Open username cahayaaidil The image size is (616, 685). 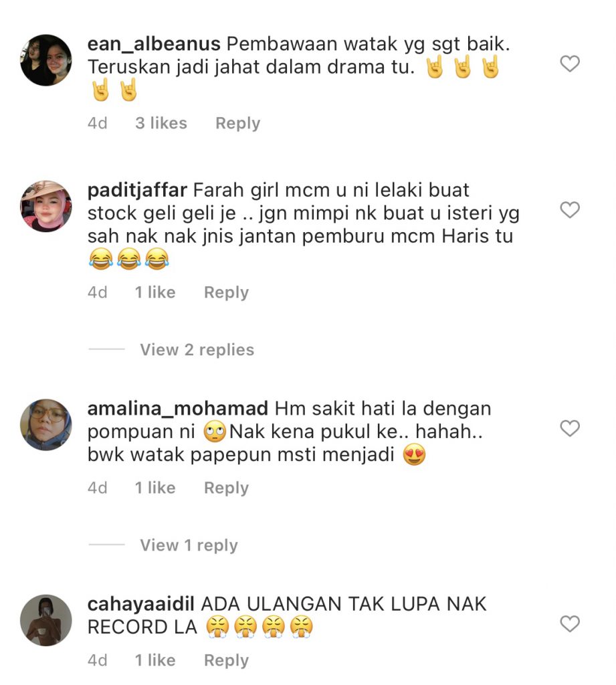pos(140,604)
